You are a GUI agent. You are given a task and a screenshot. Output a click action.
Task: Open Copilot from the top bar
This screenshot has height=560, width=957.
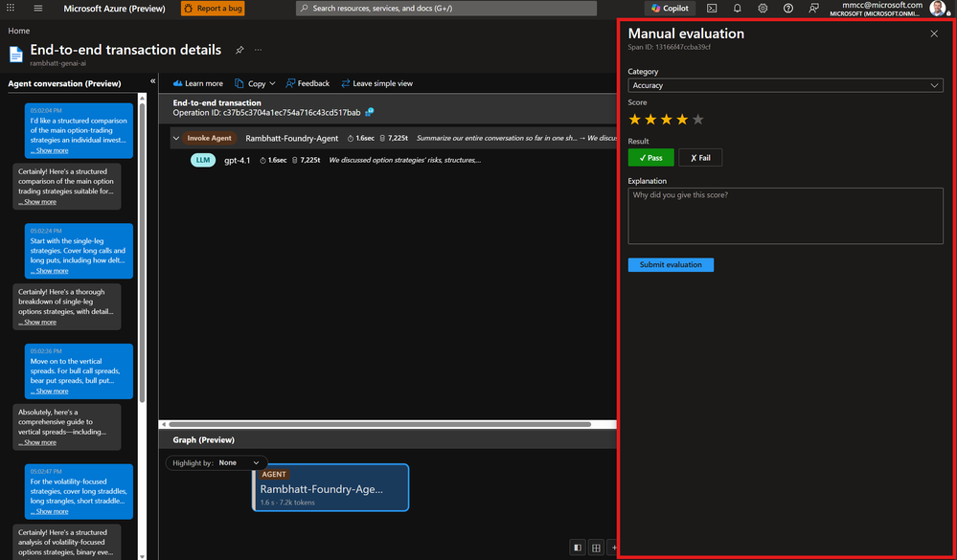pos(670,9)
